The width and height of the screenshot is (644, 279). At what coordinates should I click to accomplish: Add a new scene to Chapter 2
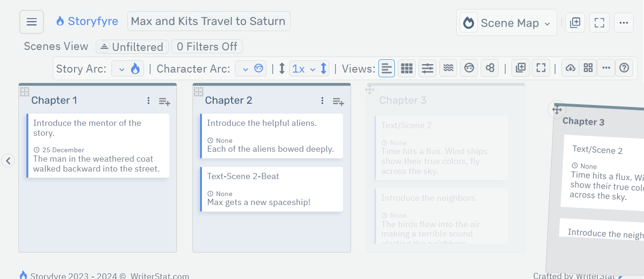pos(338,101)
